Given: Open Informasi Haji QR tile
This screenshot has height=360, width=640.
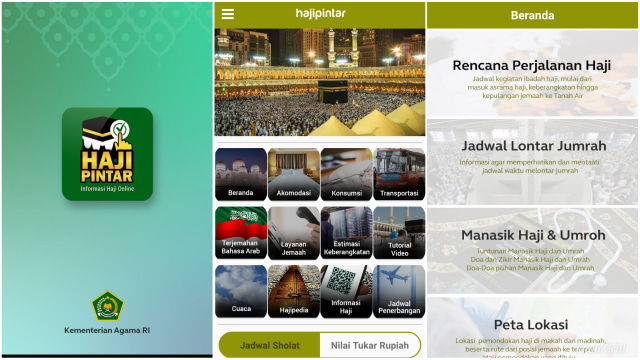Looking at the screenshot, I should (346, 291).
